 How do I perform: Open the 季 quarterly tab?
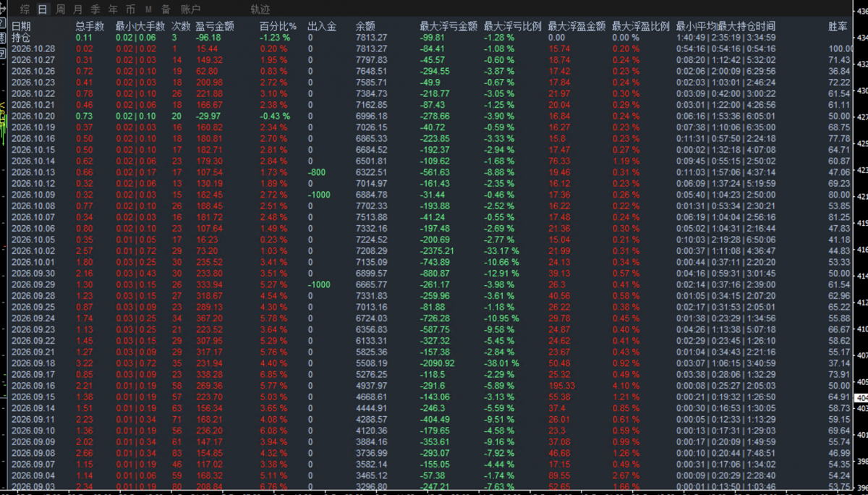point(95,9)
